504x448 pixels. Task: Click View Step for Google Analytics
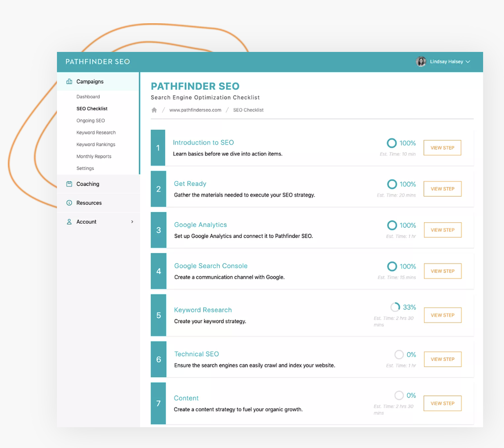pos(443,230)
